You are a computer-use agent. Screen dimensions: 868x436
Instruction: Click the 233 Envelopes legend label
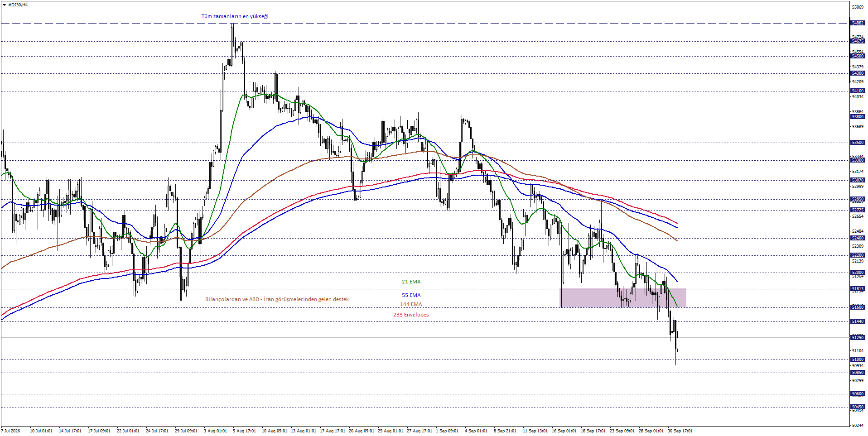coord(411,315)
